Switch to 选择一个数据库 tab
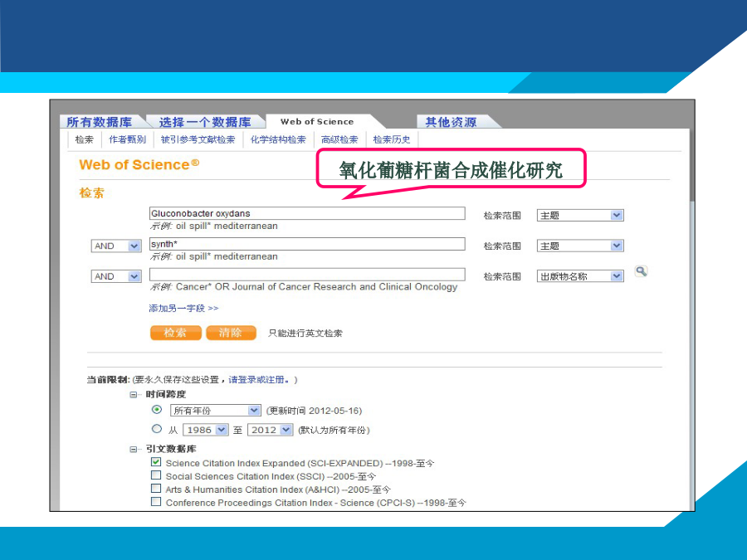Image resolution: width=747 pixels, height=560 pixels. click(x=205, y=122)
